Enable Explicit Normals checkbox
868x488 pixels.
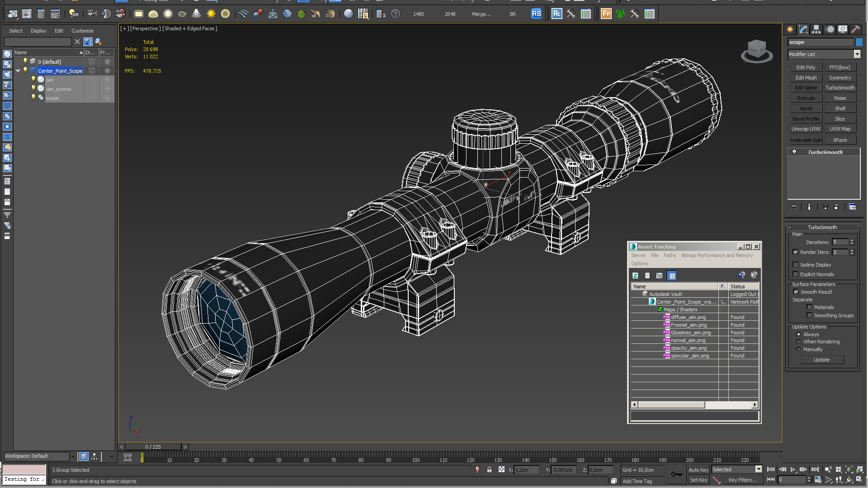pos(795,274)
